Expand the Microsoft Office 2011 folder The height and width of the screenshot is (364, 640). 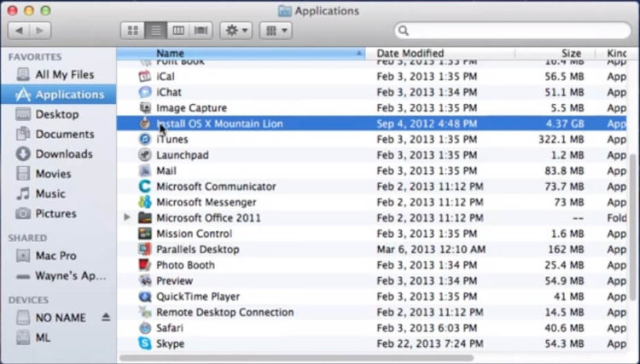click(x=127, y=217)
